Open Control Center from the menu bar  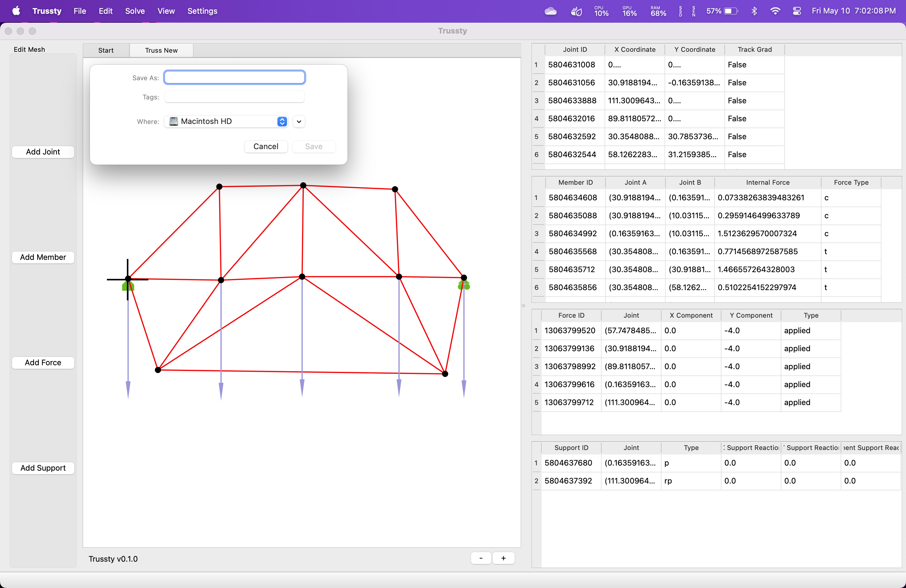(797, 11)
